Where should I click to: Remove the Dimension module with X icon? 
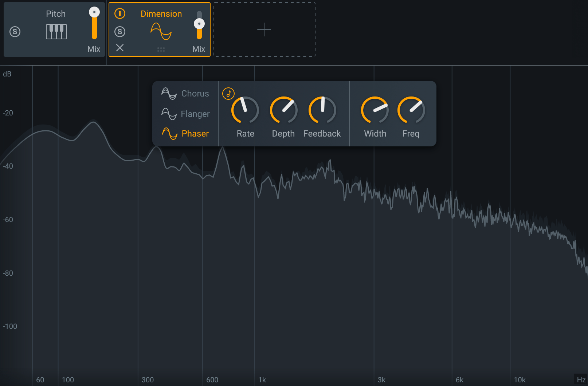click(x=120, y=48)
